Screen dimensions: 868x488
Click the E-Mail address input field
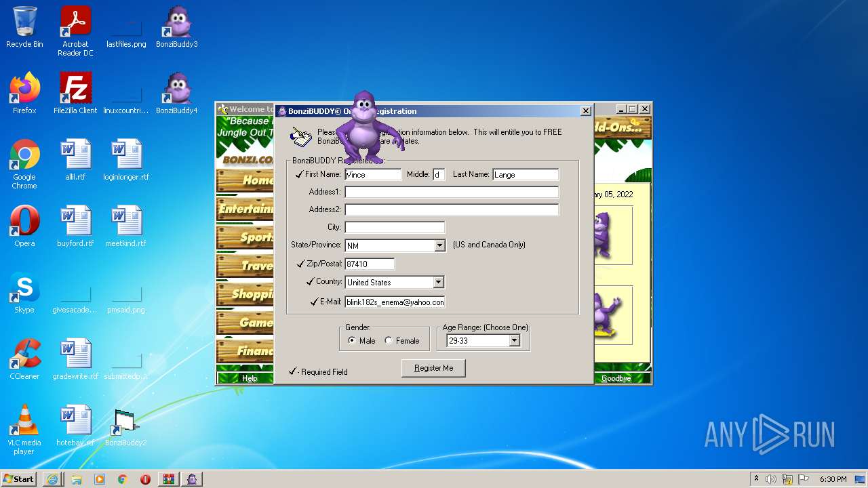(395, 302)
